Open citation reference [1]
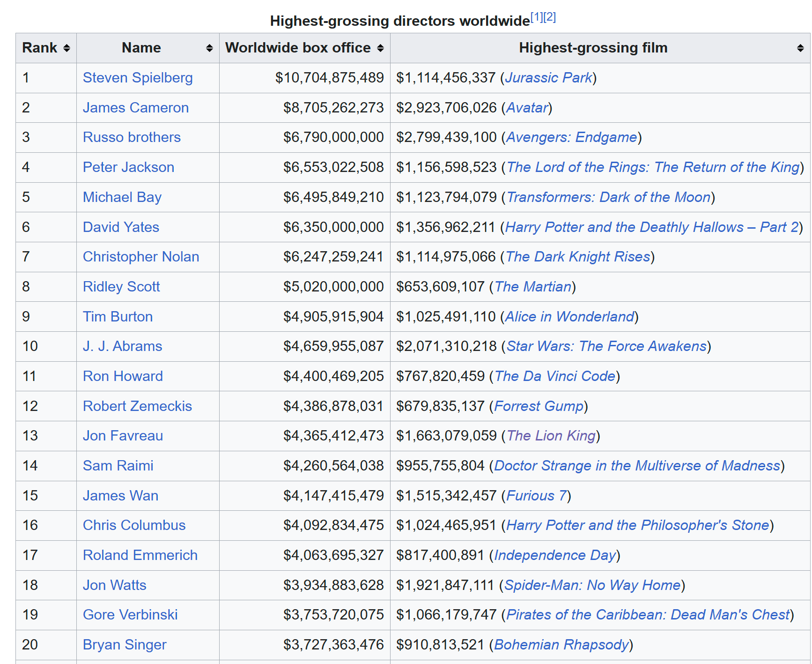The image size is (812, 664). point(537,17)
